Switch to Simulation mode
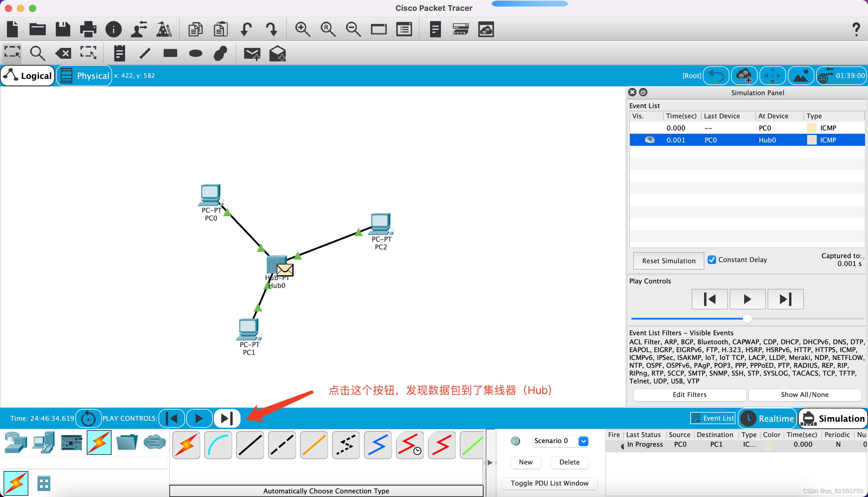The image size is (868, 497). click(x=832, y=418)
